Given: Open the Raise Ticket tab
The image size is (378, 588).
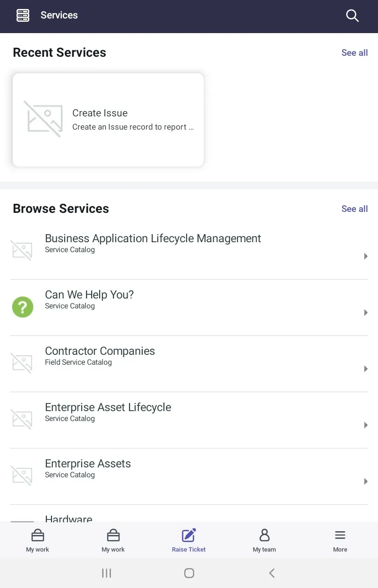Looking at the screenshot, I should coord(189,540).
